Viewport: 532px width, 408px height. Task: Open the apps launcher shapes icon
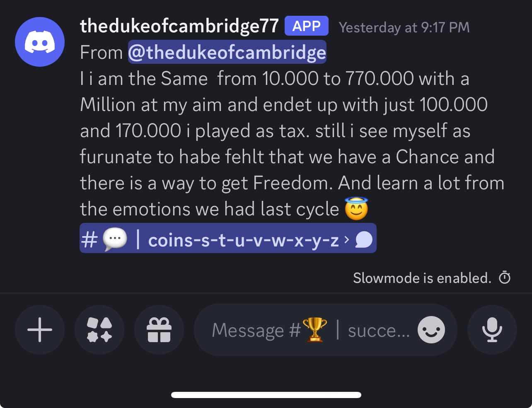99,330
